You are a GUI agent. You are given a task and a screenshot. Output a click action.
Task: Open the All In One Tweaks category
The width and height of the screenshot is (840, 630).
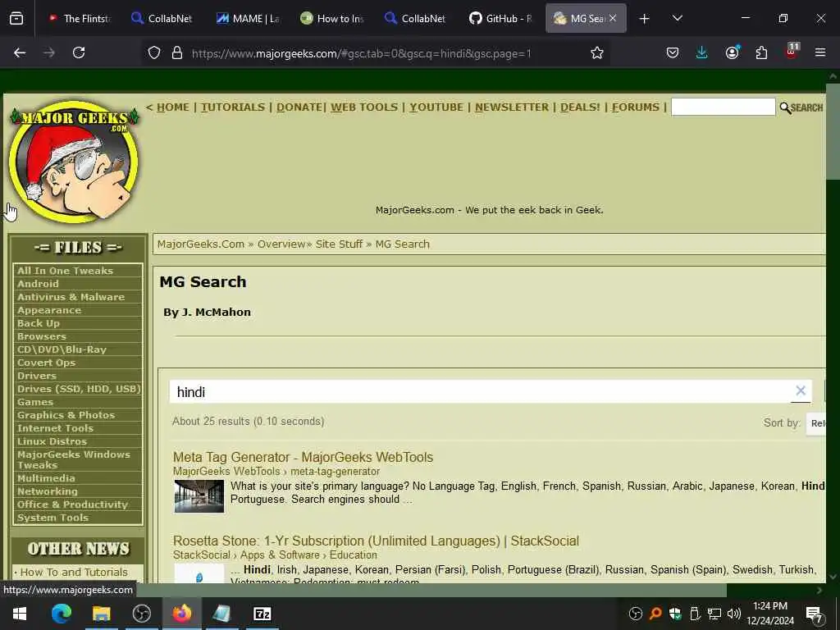[65, 271]
